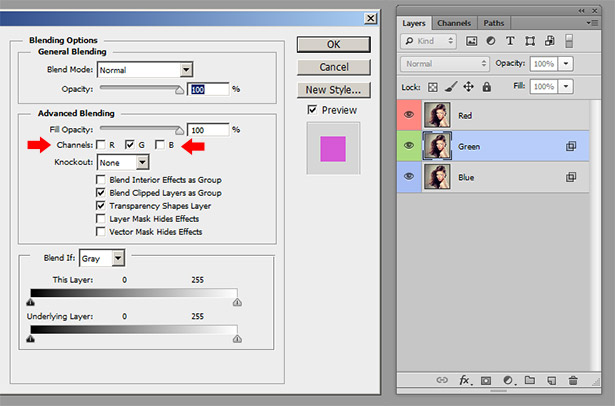Click Underlying Layer white point slider
Screen dimensions: 615x406
point(237,339)
